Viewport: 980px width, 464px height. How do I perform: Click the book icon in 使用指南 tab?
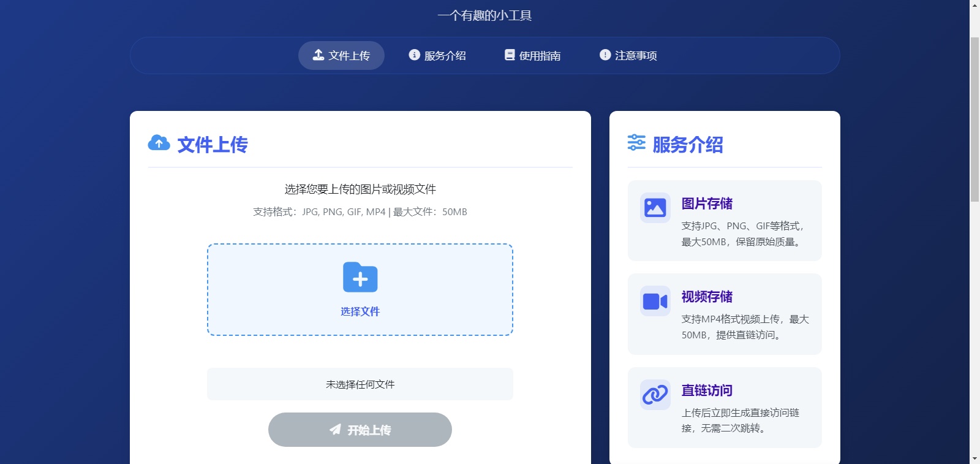click(510, 55)
